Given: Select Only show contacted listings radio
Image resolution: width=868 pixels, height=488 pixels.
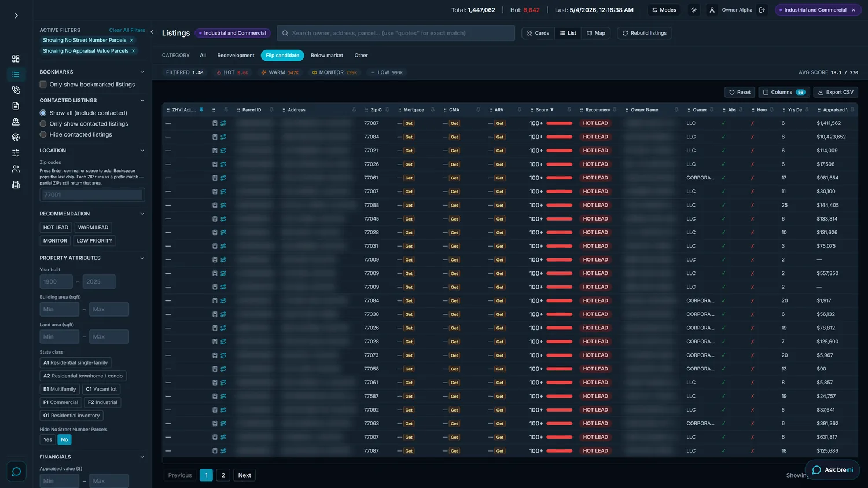Looking at the screenshot, I should click(43, 124).
